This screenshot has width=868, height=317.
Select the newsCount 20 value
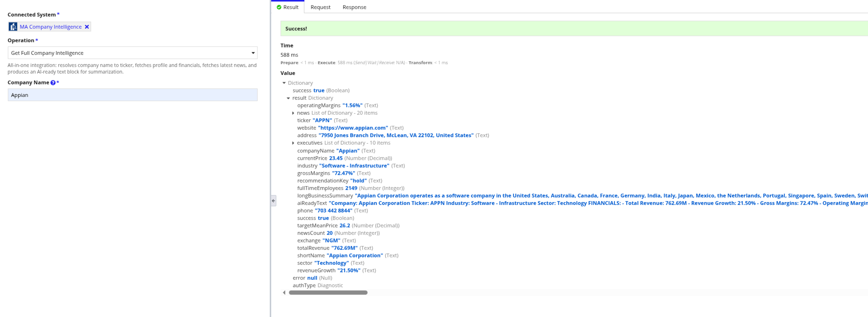click(x=330, y=233)
